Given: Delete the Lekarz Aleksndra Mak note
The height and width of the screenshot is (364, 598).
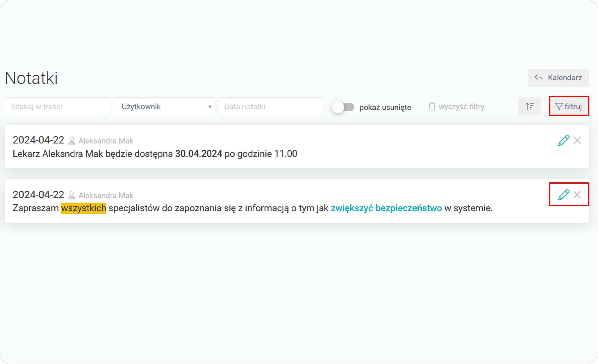Looking at the screenshot, I should coord(577,141).
